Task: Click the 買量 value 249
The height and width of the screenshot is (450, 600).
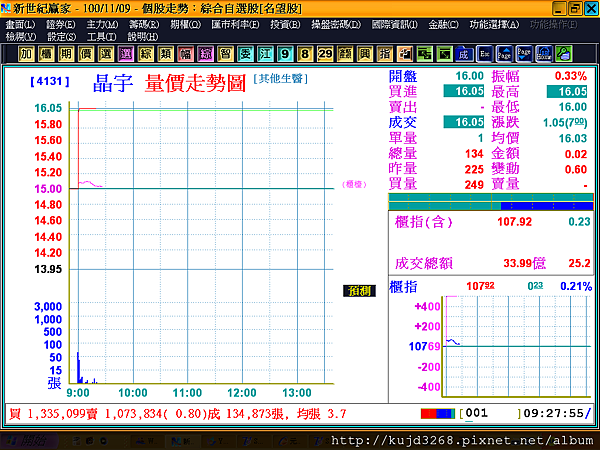Action: 474,185
